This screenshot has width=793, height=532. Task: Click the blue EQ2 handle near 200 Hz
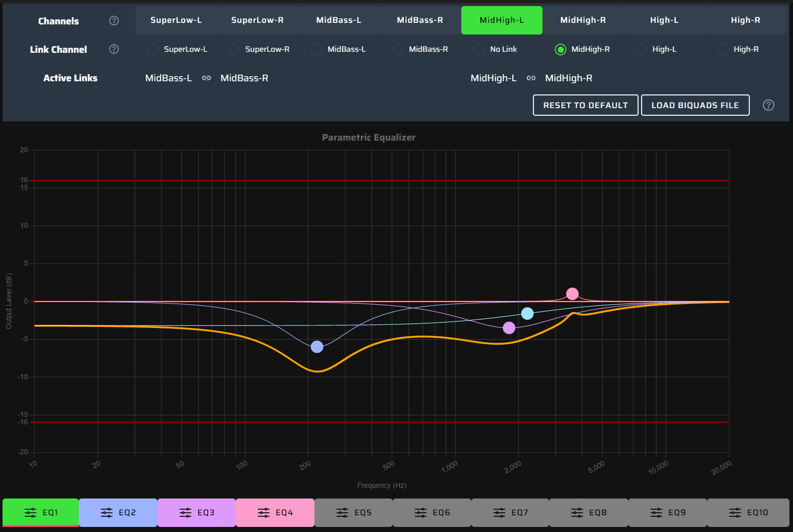point(317,347)
